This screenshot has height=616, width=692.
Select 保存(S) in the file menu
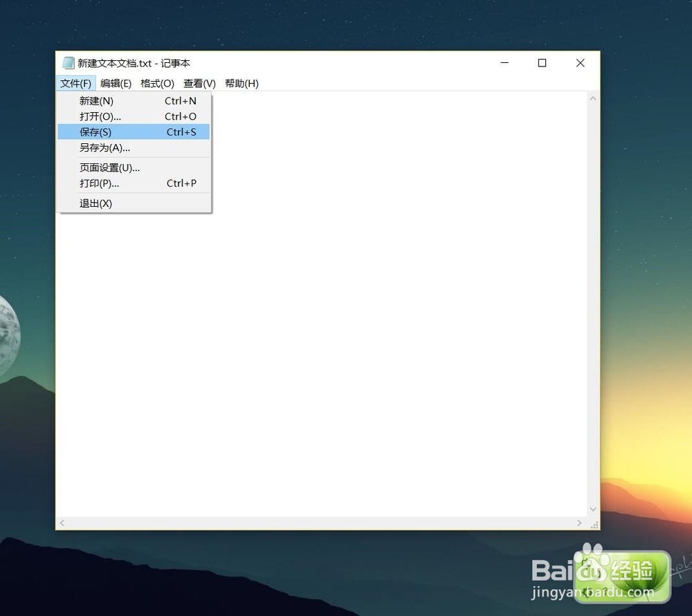(x=134, y=132)
